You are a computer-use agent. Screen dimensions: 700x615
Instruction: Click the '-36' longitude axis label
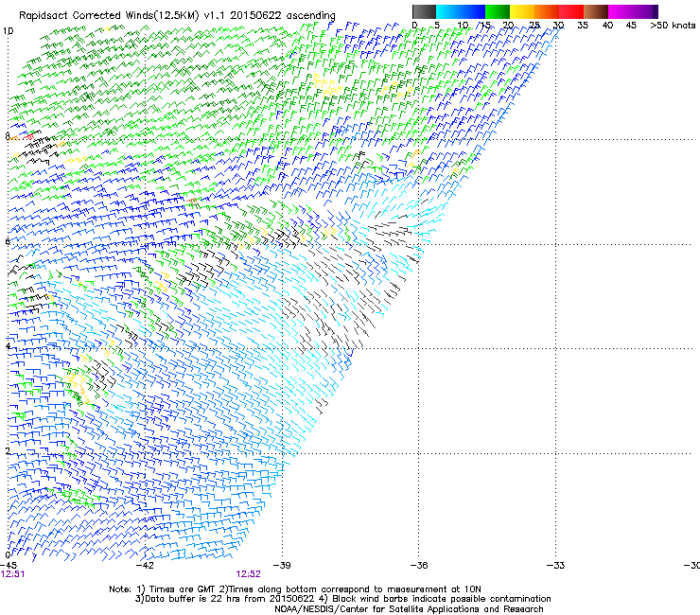(x=419, y=565)
